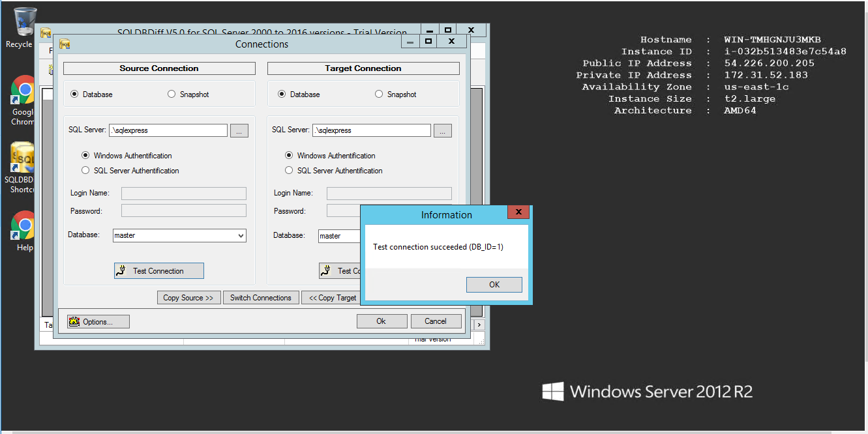Open the Help Chrome shortcut icon
The height and width of the screenshot is (434, 868).
click(x=23, y=228)
